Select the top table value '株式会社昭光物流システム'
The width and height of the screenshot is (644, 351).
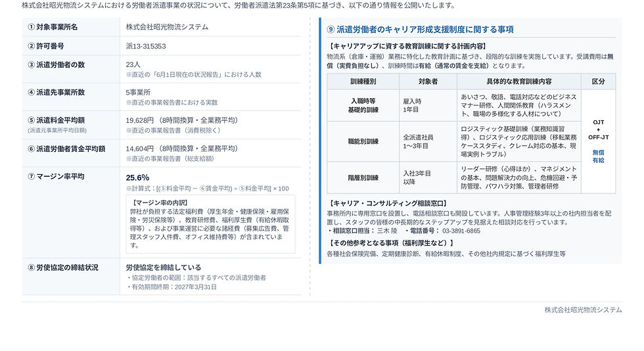pyautogui.click(x=167, y=27)
